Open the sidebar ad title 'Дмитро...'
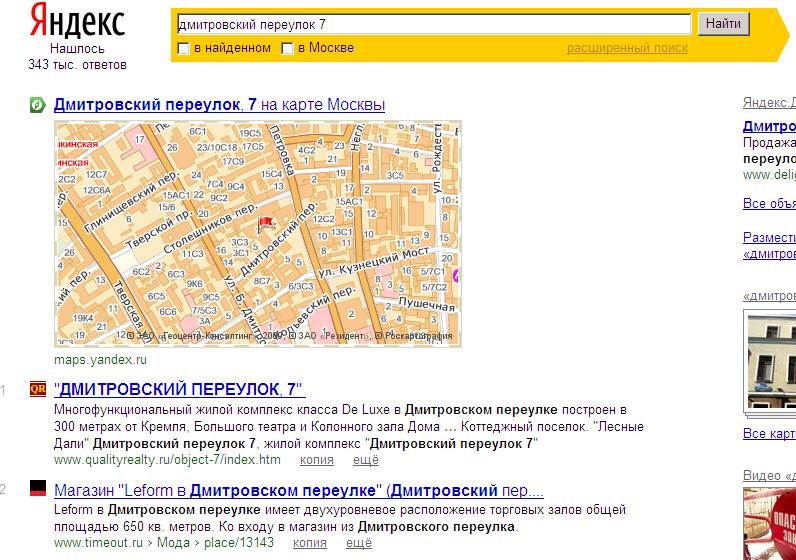The width and height of the screenshot is (796, 560). tap(769, 126)
